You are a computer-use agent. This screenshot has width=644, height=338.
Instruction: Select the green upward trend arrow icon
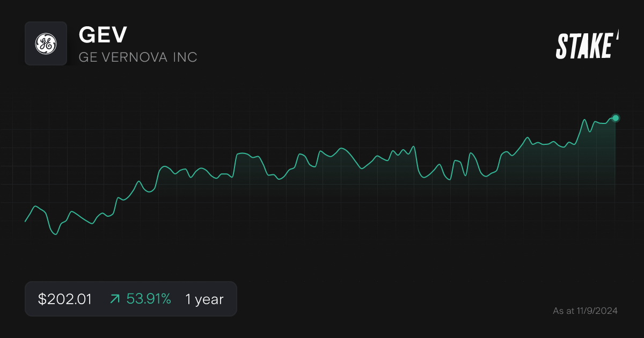click(x=114, y=299)
